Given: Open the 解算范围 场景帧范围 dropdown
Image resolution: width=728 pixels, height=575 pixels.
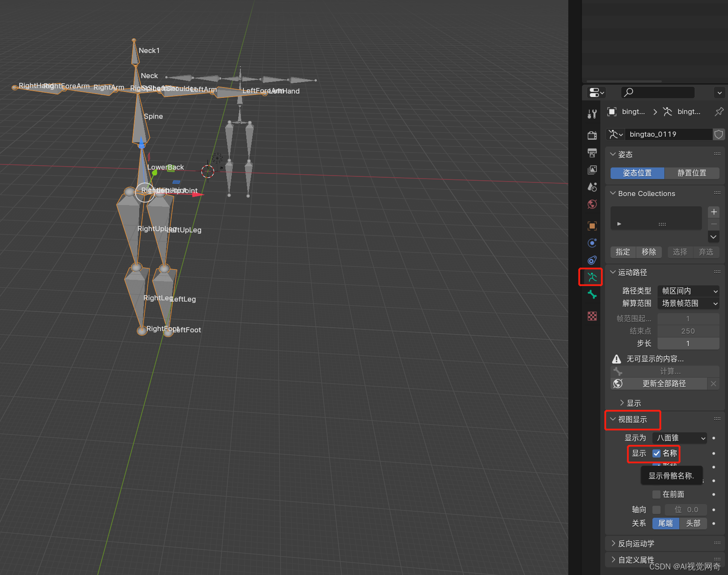Looking at the screenshot, I should pyautogui.click(x=688, y=303).
